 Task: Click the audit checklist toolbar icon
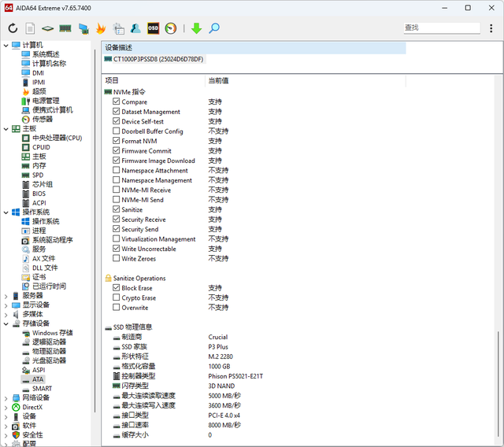tap(119, 28)
